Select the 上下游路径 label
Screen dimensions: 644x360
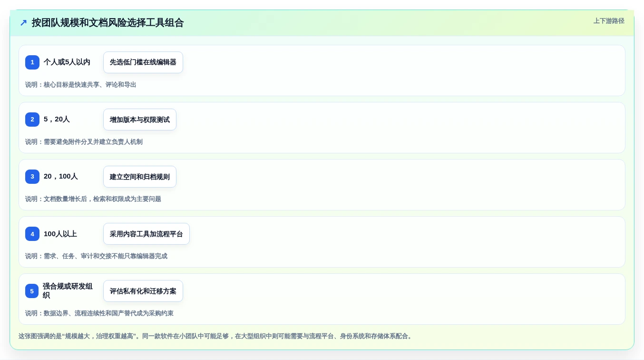[609, 21]
